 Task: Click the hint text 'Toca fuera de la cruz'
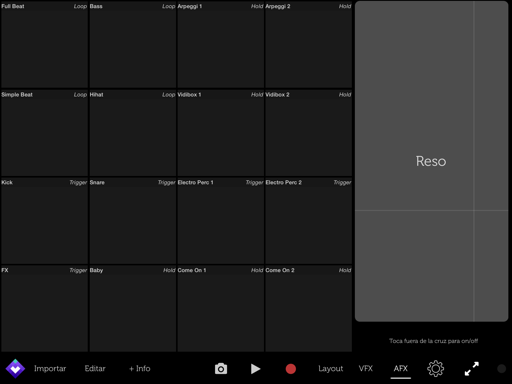pyautogui.click(x=433, y=341)
